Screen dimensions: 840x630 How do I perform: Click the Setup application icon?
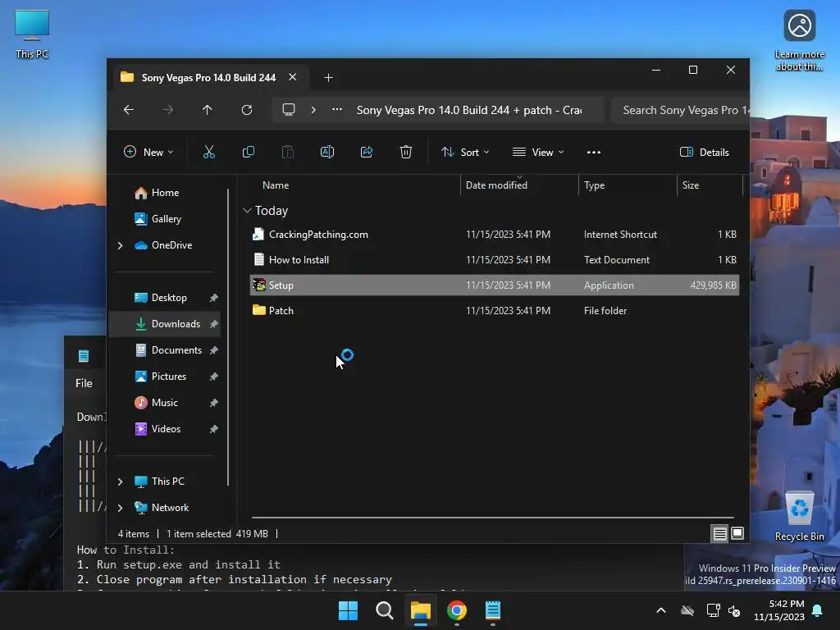258,285
